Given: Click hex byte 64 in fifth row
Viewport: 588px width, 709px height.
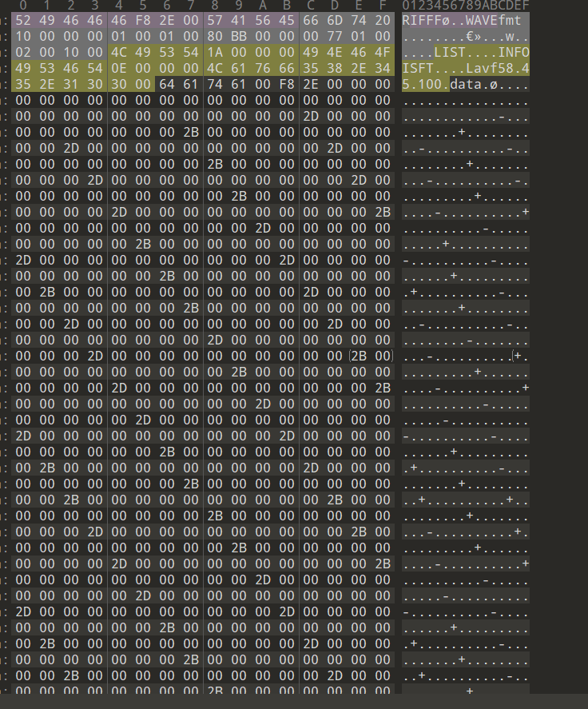Looking at the screenshot, I should pos(166,84).
